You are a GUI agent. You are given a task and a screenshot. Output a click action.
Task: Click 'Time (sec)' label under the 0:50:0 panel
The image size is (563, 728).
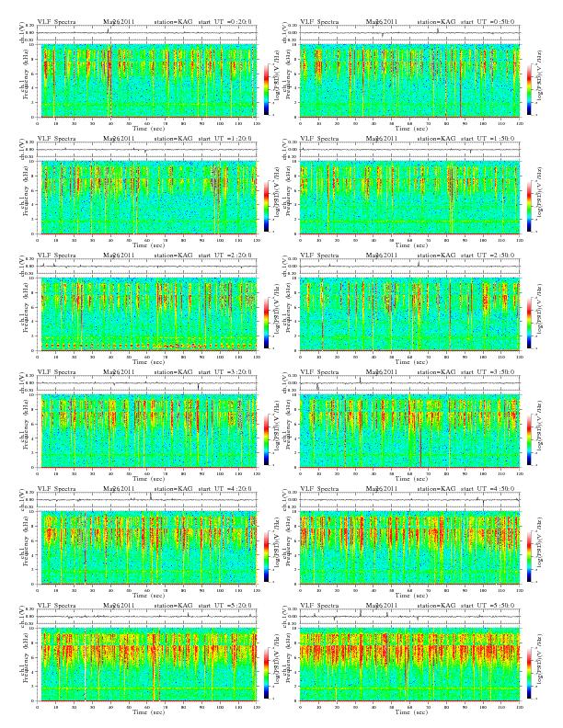click(x=411, y=128)
